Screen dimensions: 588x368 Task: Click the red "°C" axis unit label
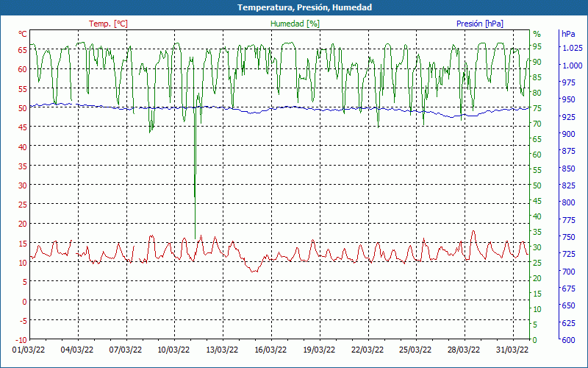(23, 34)
